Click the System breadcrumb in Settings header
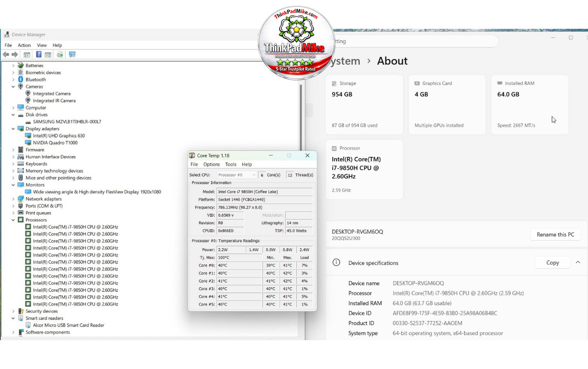The width and height of the screenshot is (588, 369). click(x=345, y=61)
